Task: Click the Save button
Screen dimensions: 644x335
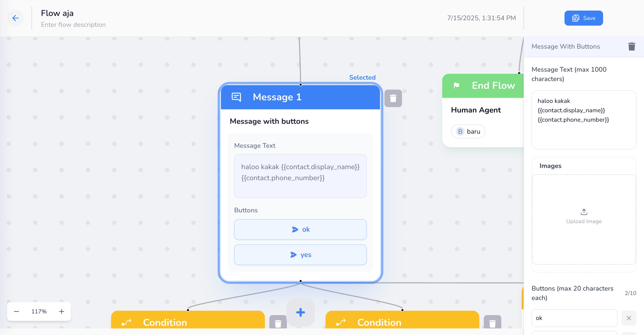Action: (583, 18)
